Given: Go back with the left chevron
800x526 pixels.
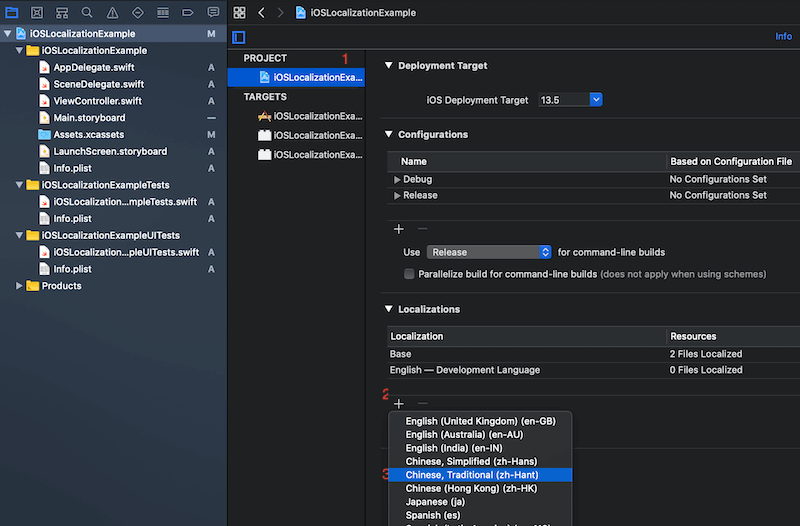Looking at the screenshot, I should coord(261,12).
